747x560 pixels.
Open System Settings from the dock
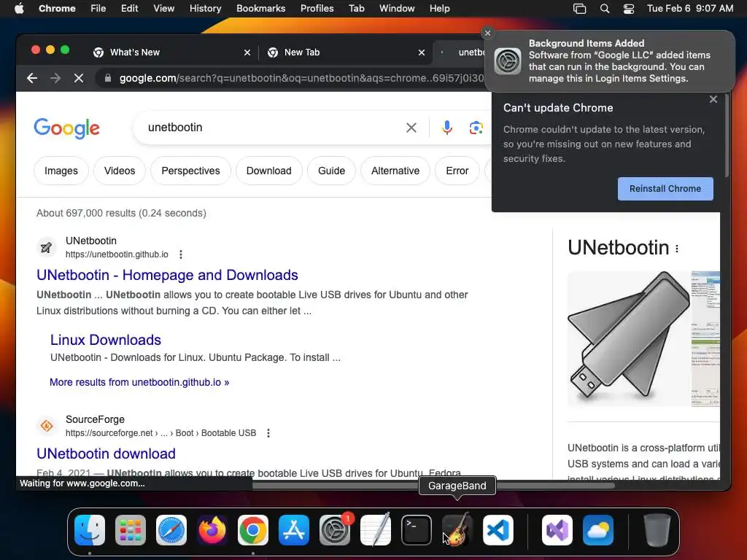coord(334,530)
